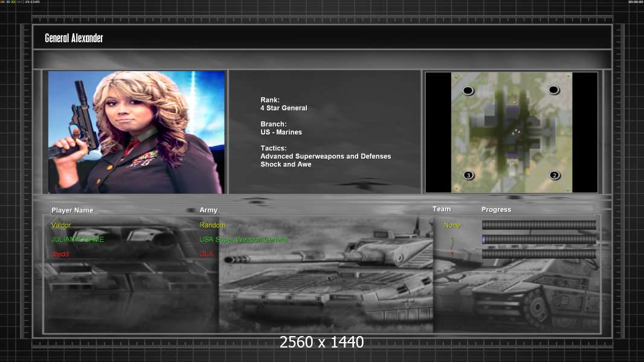644x362 pixels.
Task: Click the JULIANPCGAME loading progress bar
Action: [x=539, y=240]
